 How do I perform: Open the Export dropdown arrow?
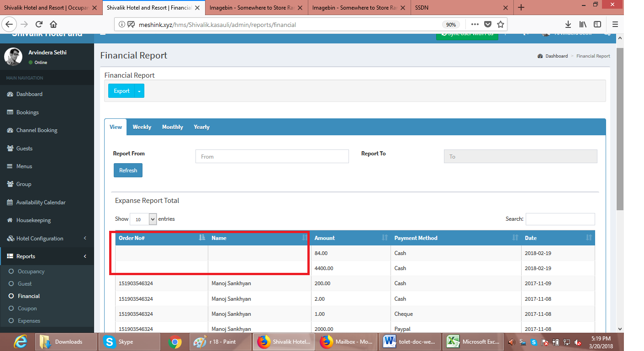[x=139, y=91]
